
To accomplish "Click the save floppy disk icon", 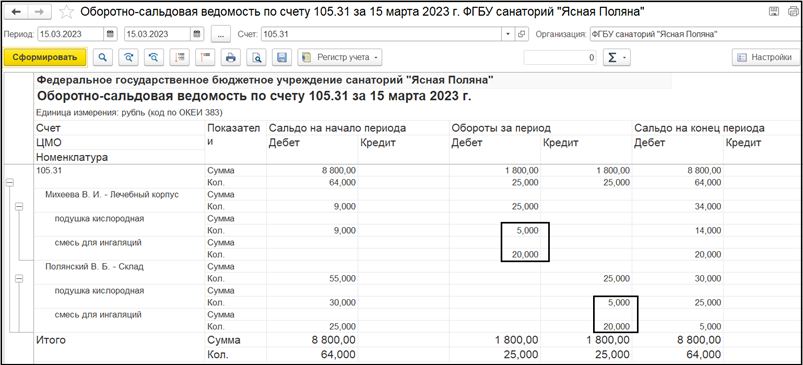I will tap(282, 57).
